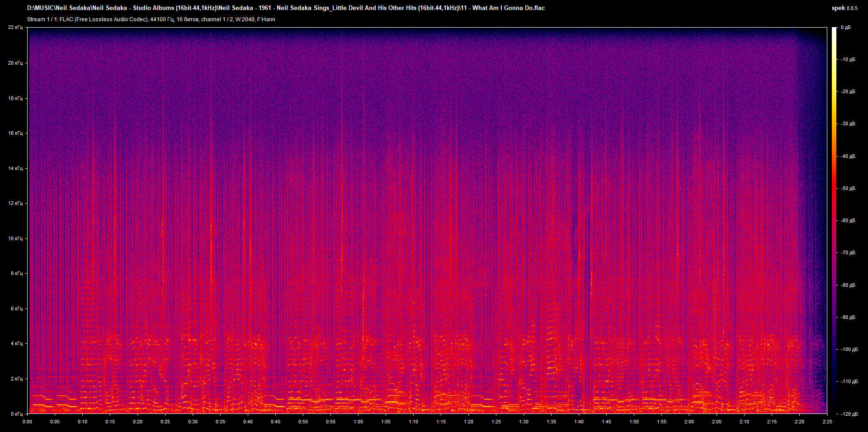Click the -40 дБ level scale label
Viewport: 868px width, 432px height.
click(x=848, y=156)
